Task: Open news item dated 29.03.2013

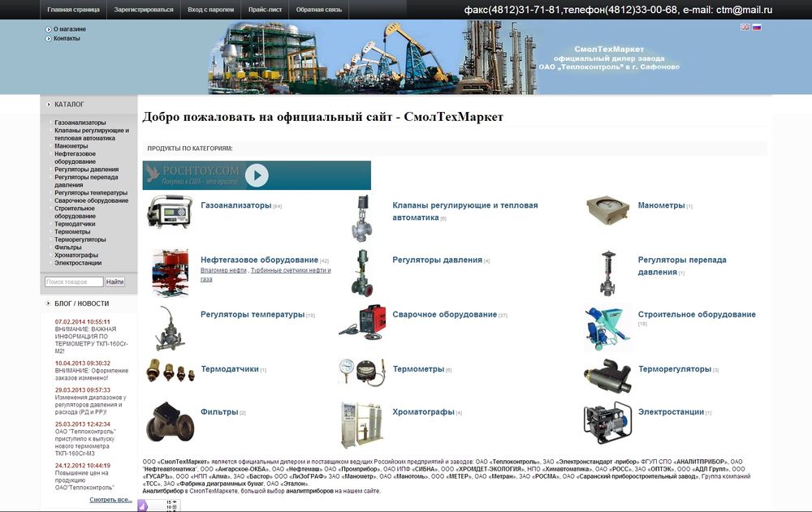Action: [91, 401]
